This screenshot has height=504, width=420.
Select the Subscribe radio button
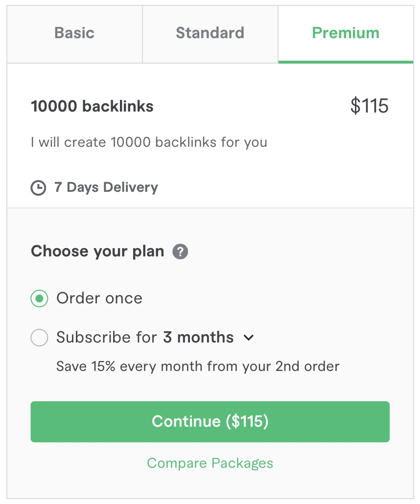[39, 338]
